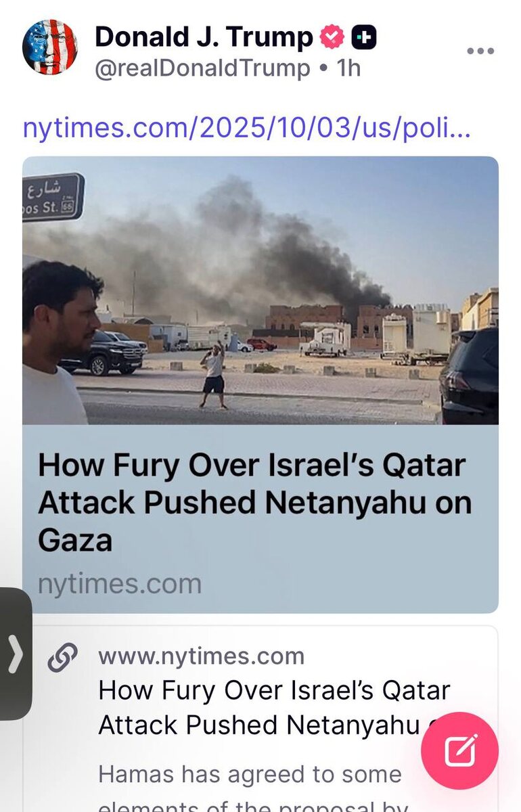Viewport: 521px width, 812px height.
Task: Tap the blue background of the article card
Action: [352, 582]
